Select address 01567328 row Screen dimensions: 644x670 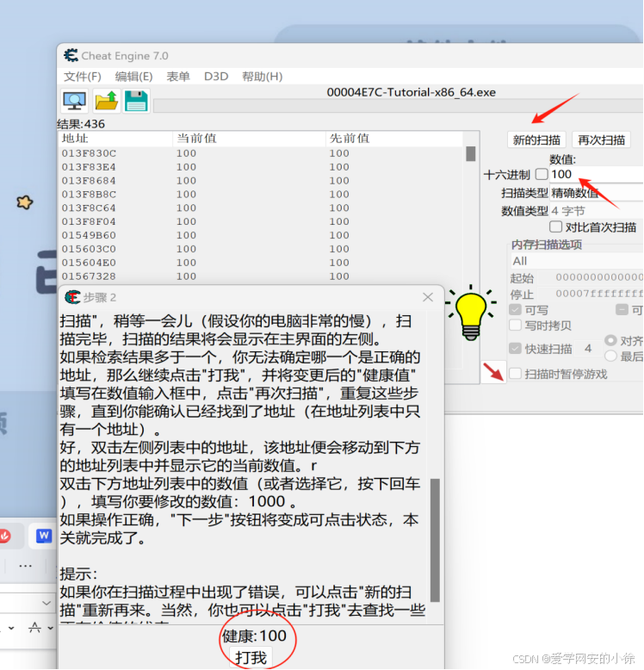[261, 276]
